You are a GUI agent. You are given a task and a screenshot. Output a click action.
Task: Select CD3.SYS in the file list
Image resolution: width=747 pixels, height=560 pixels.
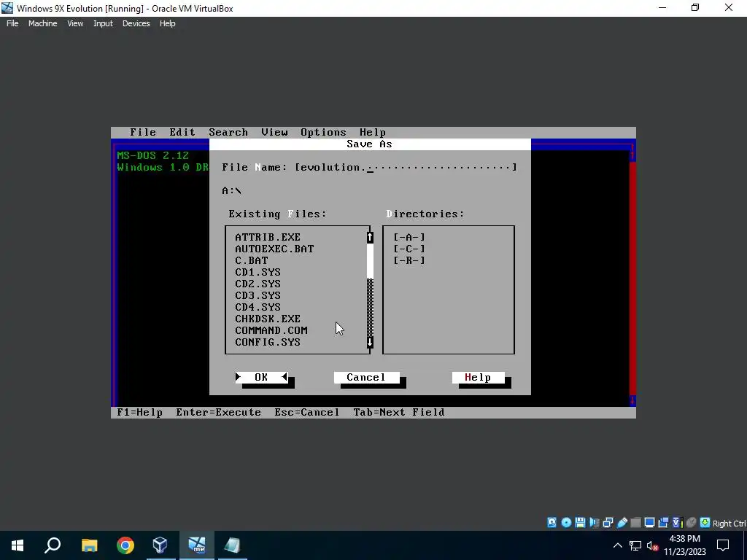click(x=258, y=295)
